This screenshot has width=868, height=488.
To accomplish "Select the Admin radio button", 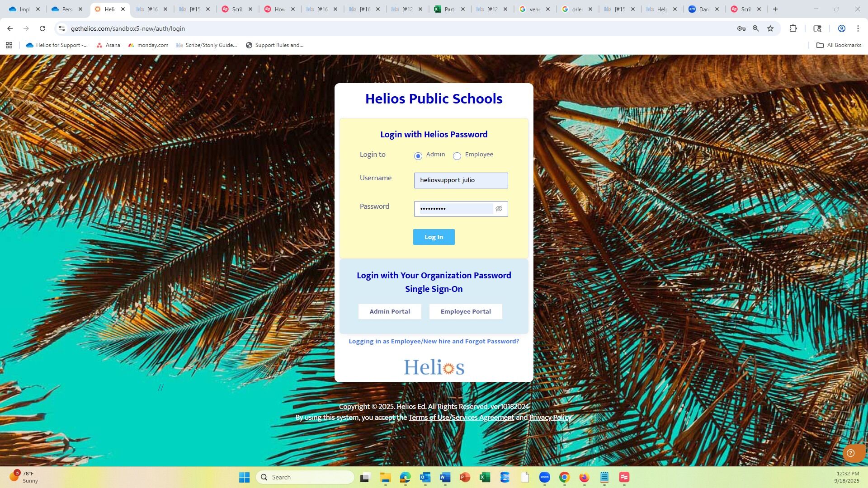I will point(418,156).
